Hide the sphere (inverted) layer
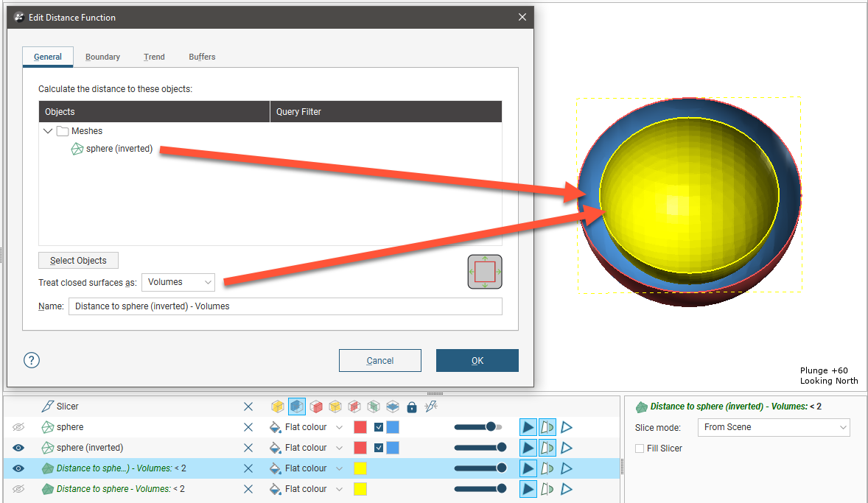Screen dimensions: 868x503 point(18,448)
